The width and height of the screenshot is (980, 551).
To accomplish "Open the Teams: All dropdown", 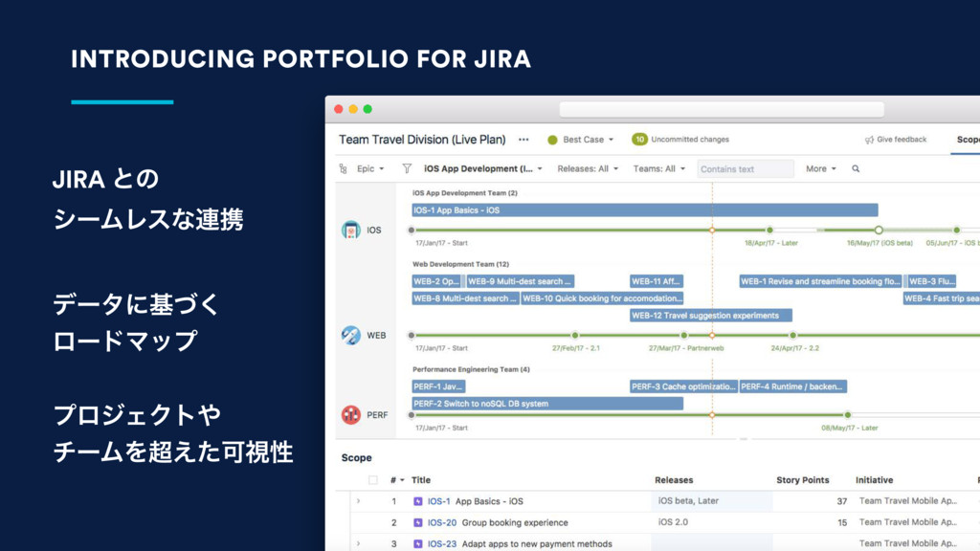I will (x=658, y=168).
